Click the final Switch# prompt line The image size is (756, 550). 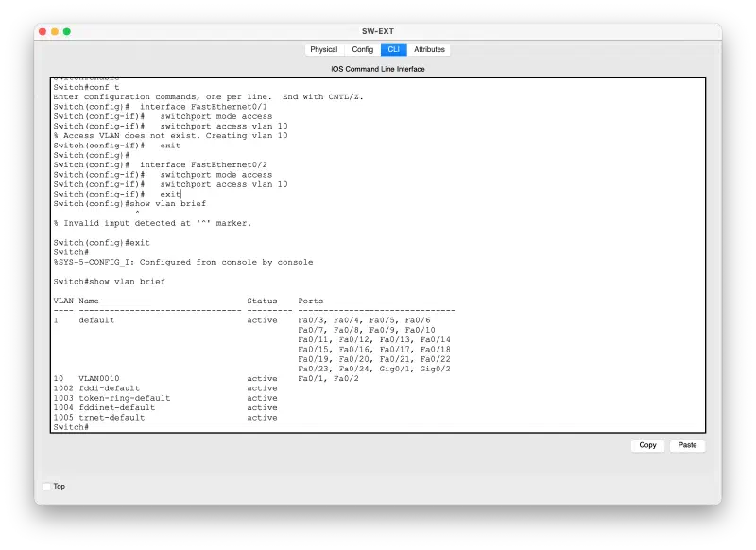tap(71, 427)
